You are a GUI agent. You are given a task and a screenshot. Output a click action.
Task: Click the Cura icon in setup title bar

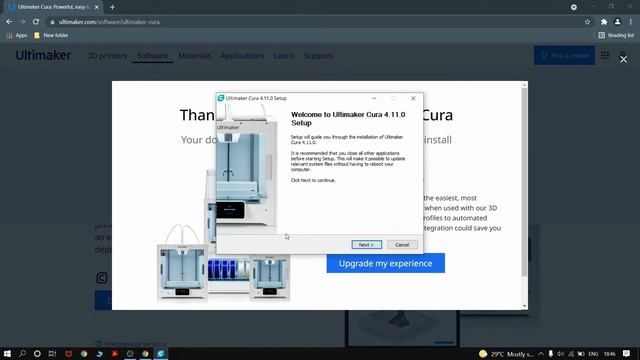(221, 98)
